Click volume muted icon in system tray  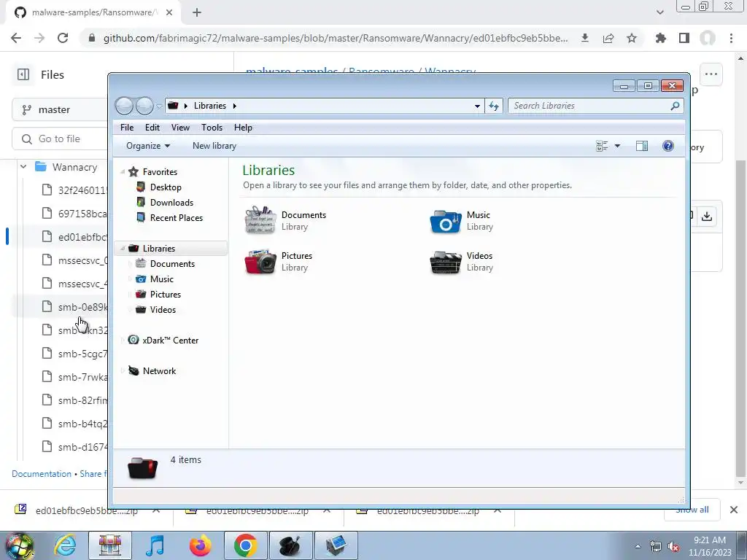coord(673,547)
